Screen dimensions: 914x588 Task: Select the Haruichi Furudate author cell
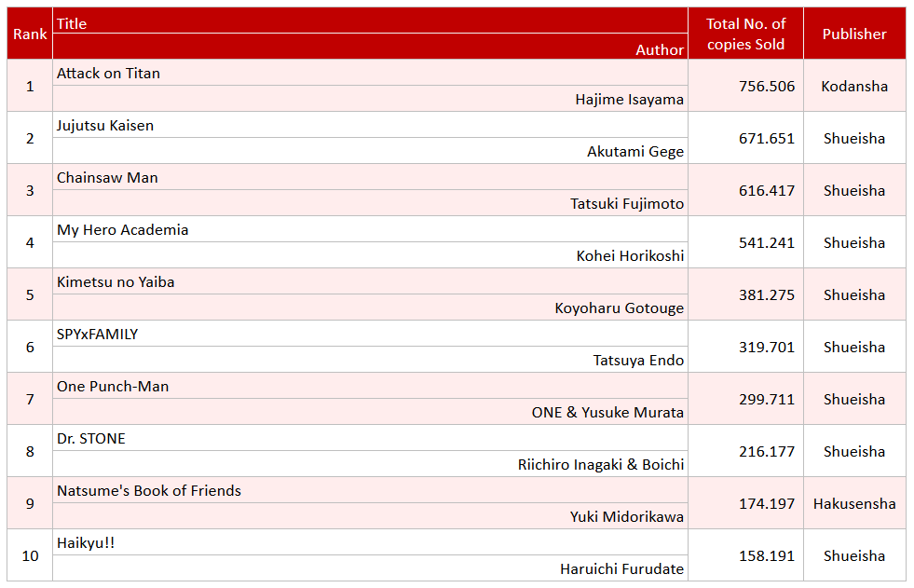coord(370,568)
